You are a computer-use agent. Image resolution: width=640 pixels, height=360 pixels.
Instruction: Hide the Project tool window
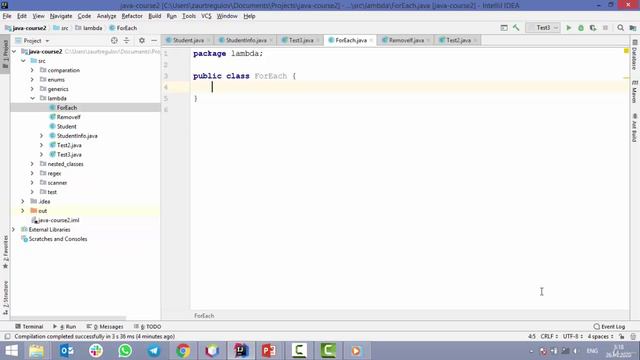point(154,40)
